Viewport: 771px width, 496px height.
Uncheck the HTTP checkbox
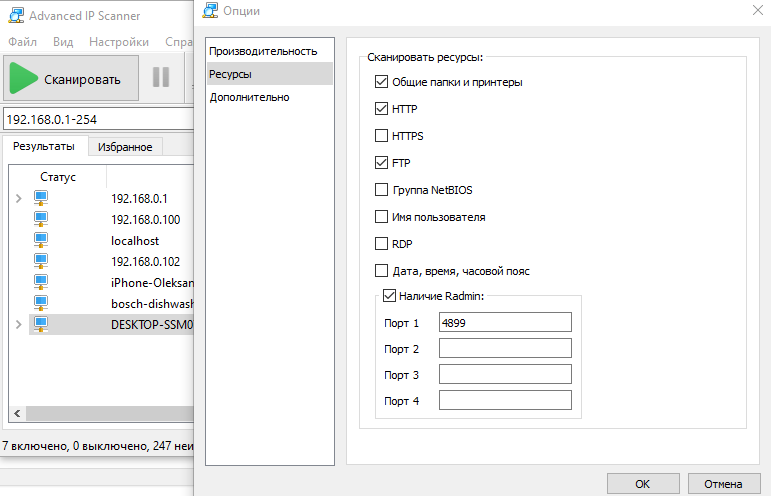[381, 109]
